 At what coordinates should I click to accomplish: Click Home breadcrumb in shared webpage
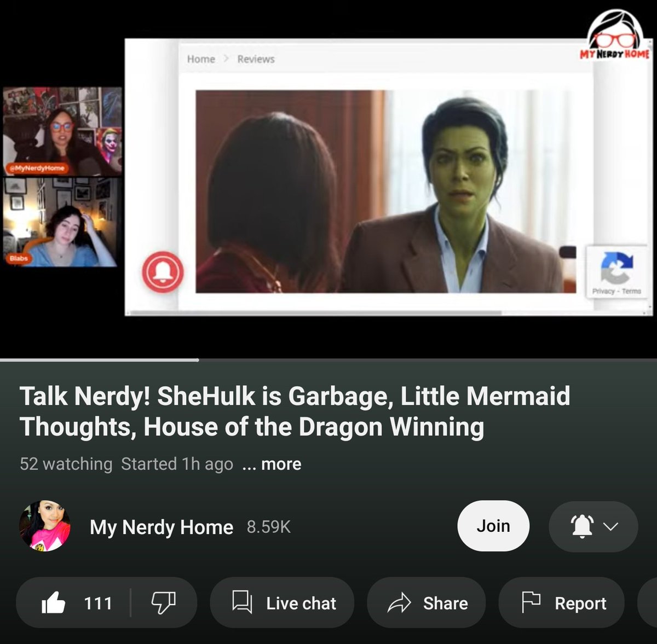(x=201, y=59)
